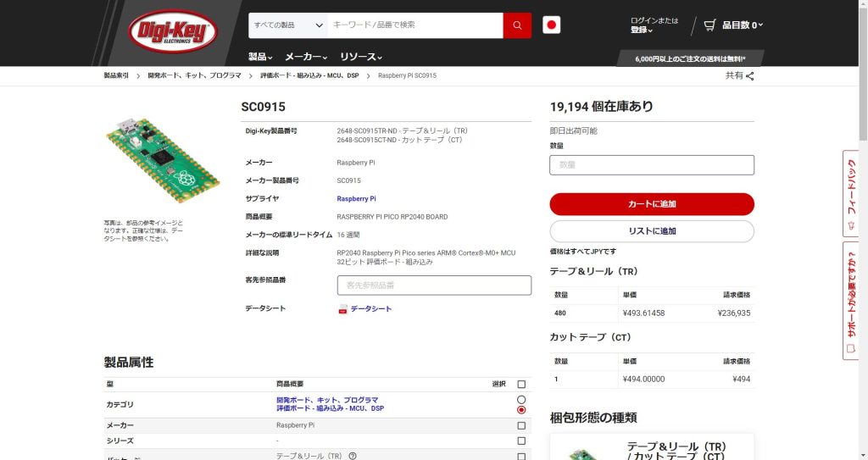Select the ¥493.61458 unit price cell
The width and height of the screenshot is (868, 460).
pos(643,313)
